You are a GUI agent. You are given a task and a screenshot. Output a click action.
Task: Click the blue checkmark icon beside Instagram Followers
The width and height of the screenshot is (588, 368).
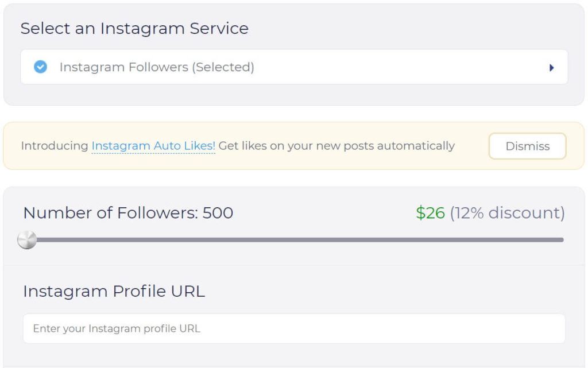point(41,67)
